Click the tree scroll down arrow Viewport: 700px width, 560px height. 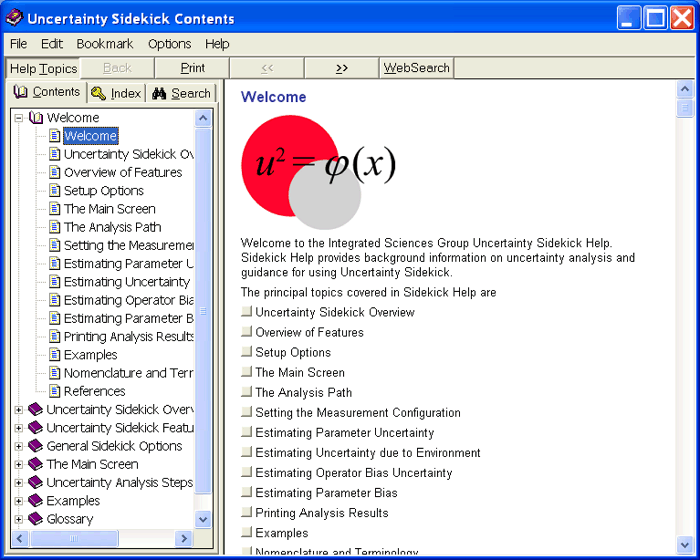point(203,519)
